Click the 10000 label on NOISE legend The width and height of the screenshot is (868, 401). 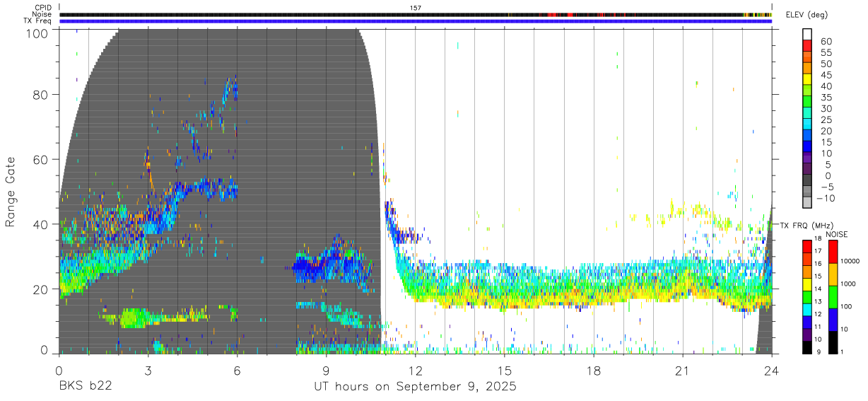850,261
